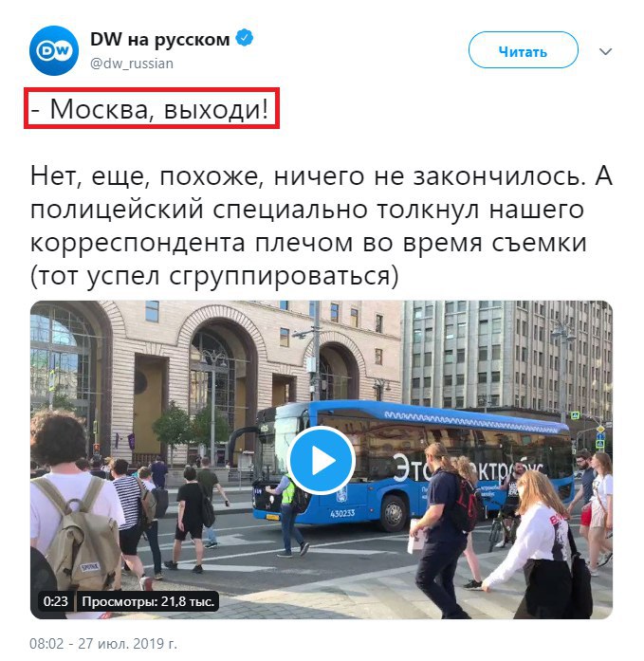Click the officer in yellow vest in video
The image size is (644, 661).
(288, 512)
